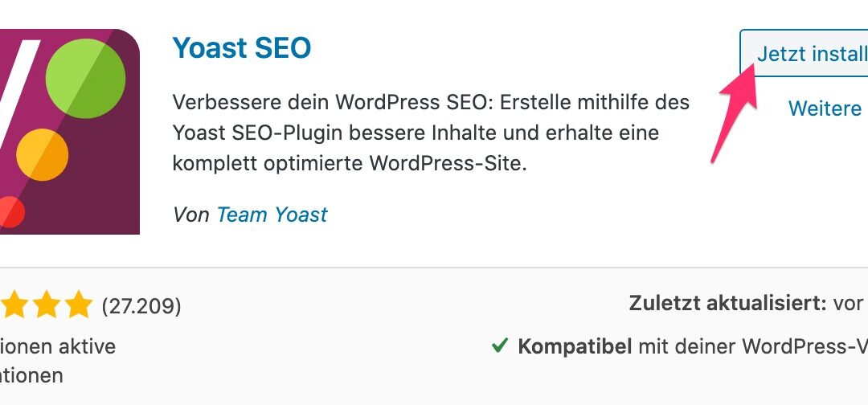Click the "Kompatibel mit deiner WordPress" text
Screen dimensions: 868x405
pos(691,346)
